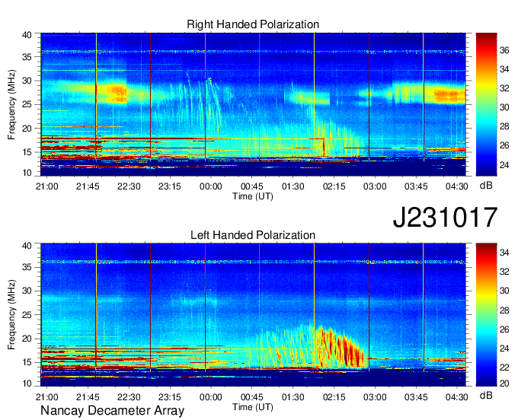Click the 21:00 tick of the Right Handed plot
518x420 pixels.
(47, 186)
